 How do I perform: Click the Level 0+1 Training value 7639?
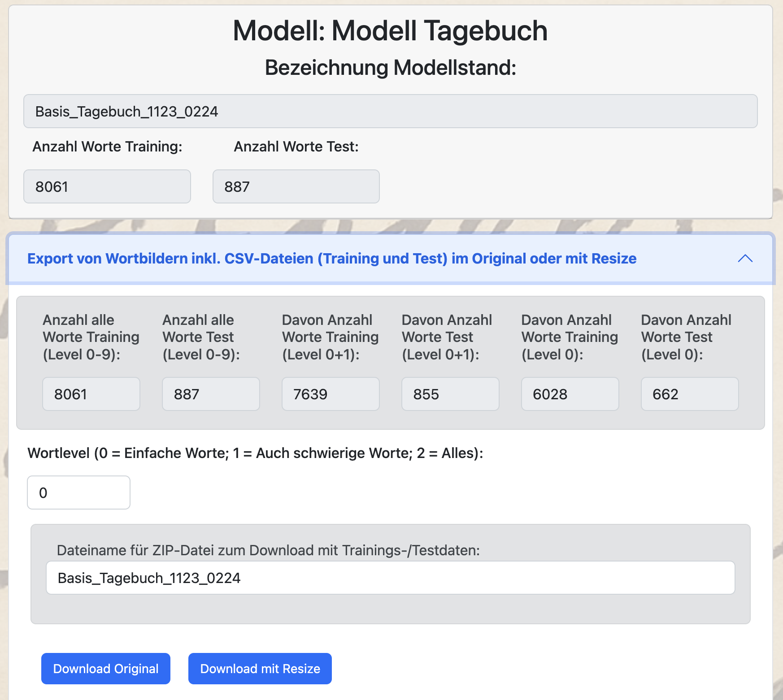pos(331,394)
